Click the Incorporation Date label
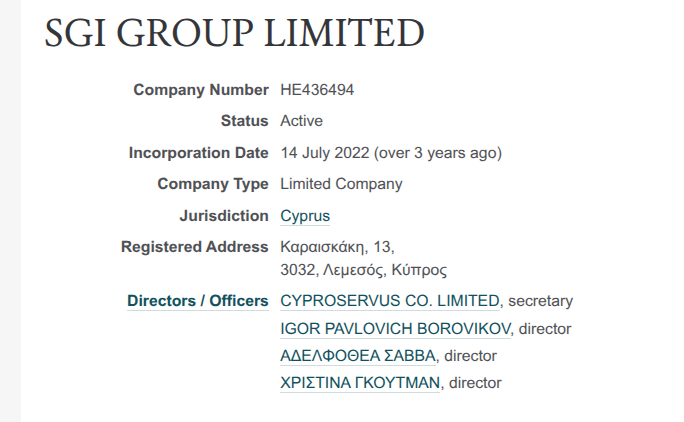Viewport: 684px width, 422px height. 198,153
